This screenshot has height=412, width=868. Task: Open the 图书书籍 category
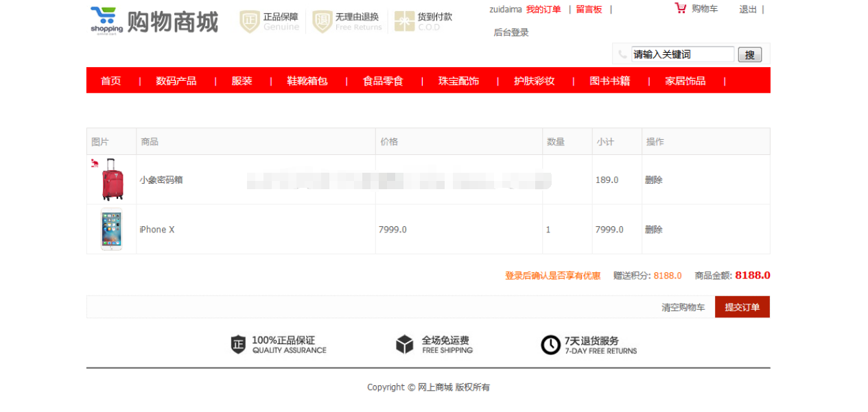610,81
